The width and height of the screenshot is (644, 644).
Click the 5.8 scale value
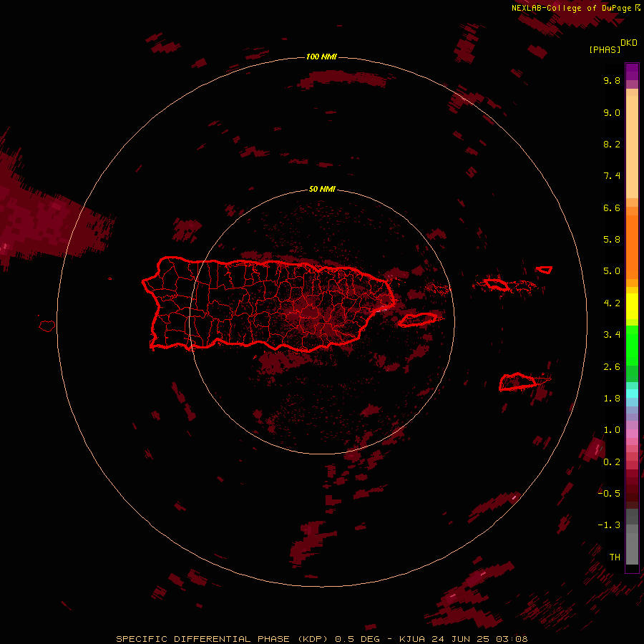(x=612, y=240)
